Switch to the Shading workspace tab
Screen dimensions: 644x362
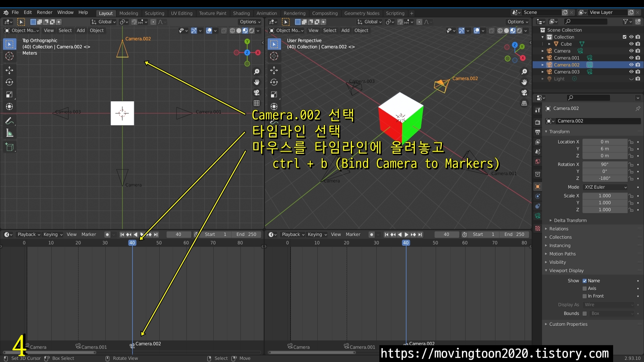coord(241,13)
